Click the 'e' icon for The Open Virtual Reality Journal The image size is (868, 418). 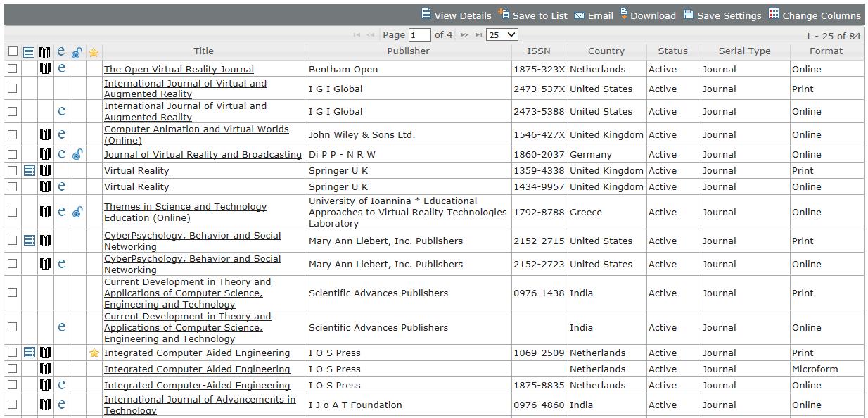61,69
